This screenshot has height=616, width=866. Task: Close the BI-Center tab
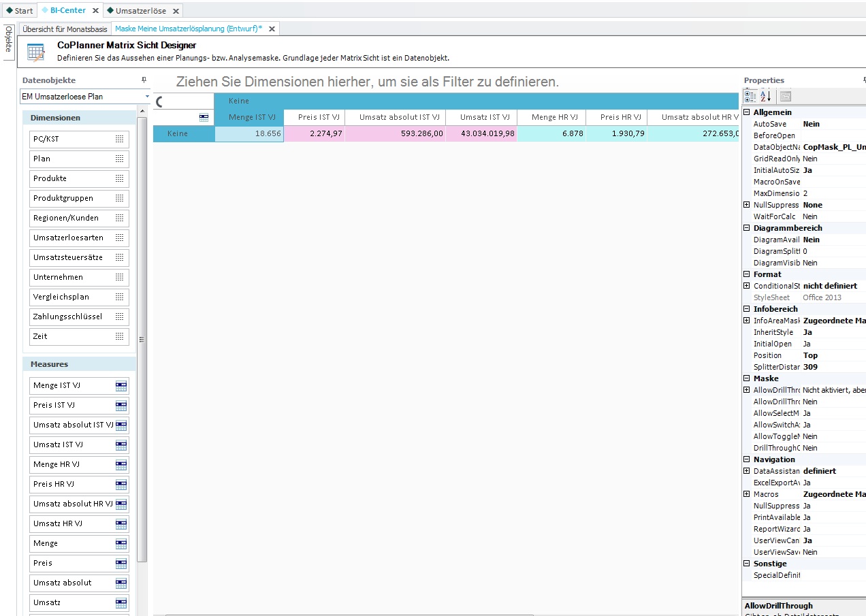click(x=95, y=11)
